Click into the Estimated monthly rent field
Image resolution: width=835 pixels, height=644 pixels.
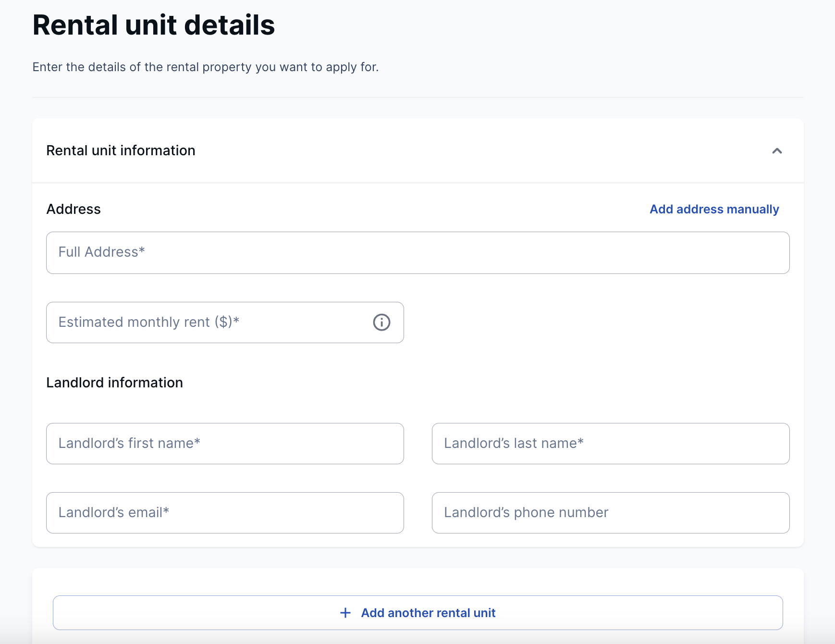pos(211,322)
